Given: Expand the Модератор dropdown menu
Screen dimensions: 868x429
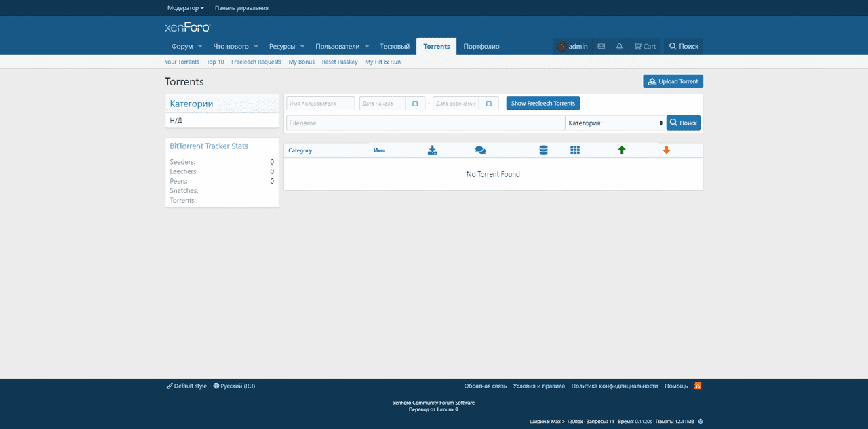Looking at the screenshot, I should coord(186,8).
